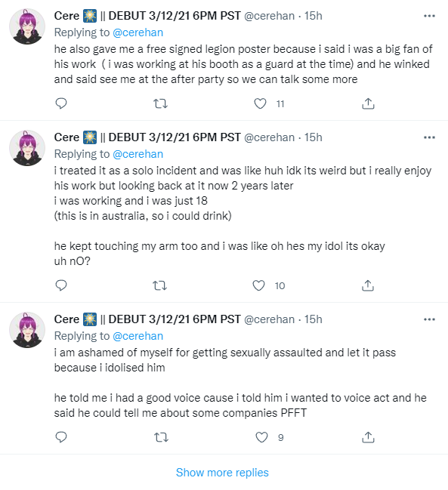Show more replies in thread
Viewport: 448px width, 490px height.
222,472
